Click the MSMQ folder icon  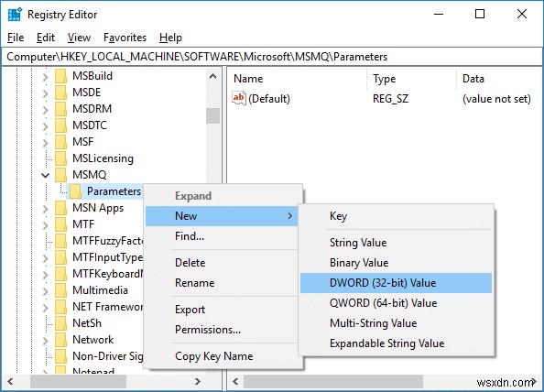pyautogui.click(x=60, y=175)
